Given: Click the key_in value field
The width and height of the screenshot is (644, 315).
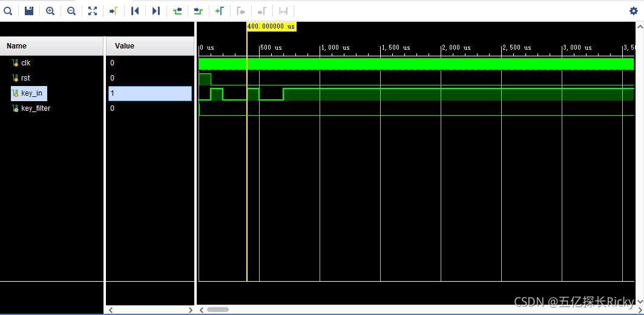Looking at the screenshot, I should [x=150, y=93].
